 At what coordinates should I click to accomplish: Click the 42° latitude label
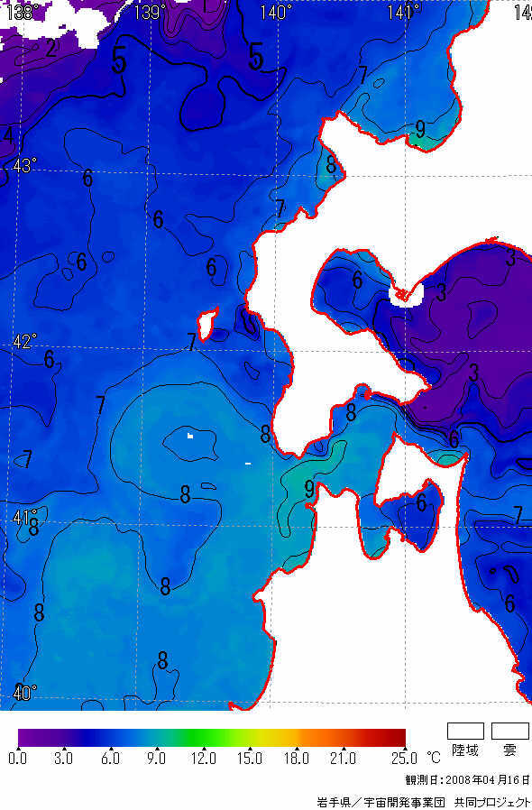point(24,341)
